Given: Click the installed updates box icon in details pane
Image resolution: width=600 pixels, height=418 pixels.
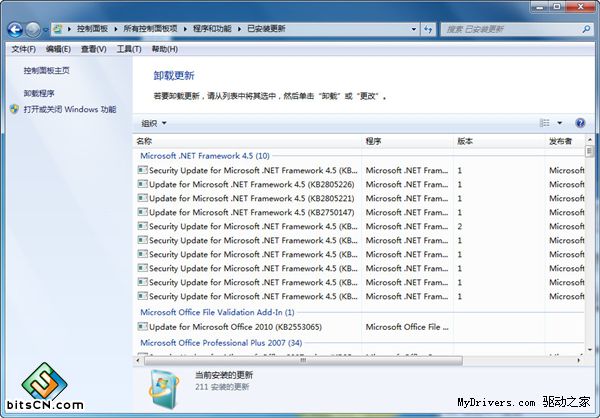Looking at the screenshot, I should click(164, 389).
